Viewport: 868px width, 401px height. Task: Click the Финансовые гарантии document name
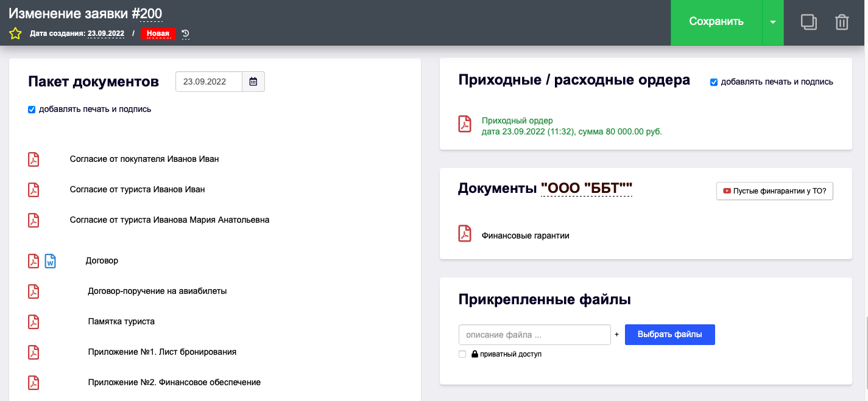point(526,235)
